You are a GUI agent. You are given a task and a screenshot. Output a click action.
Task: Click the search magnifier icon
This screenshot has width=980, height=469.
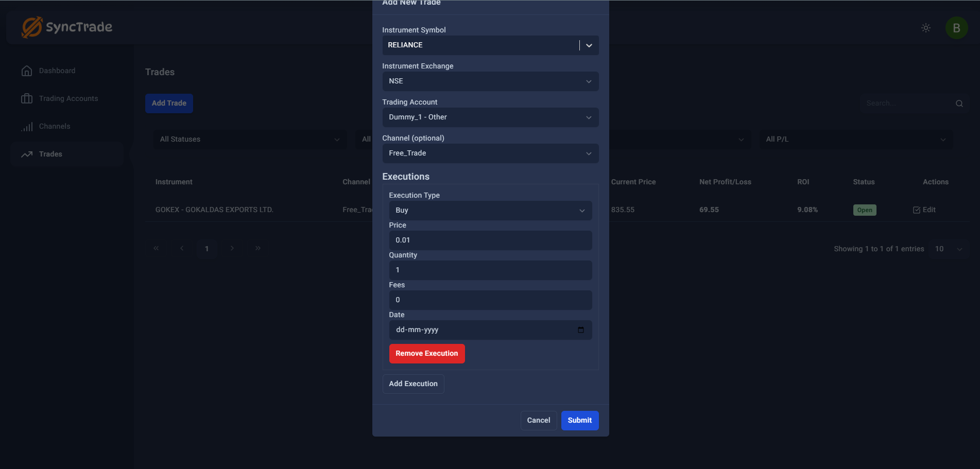959,103
